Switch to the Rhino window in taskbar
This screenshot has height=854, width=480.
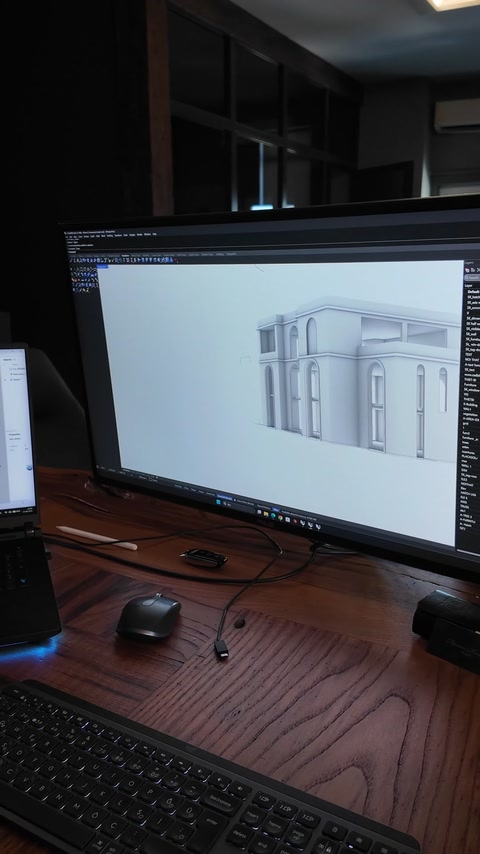pyautogui.click(x=302, y=523)
